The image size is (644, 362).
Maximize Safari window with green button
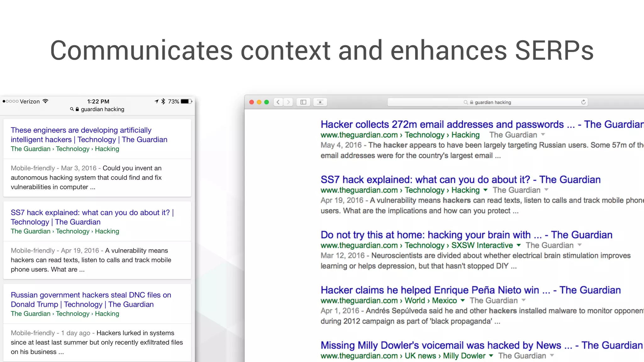(267, 102)
